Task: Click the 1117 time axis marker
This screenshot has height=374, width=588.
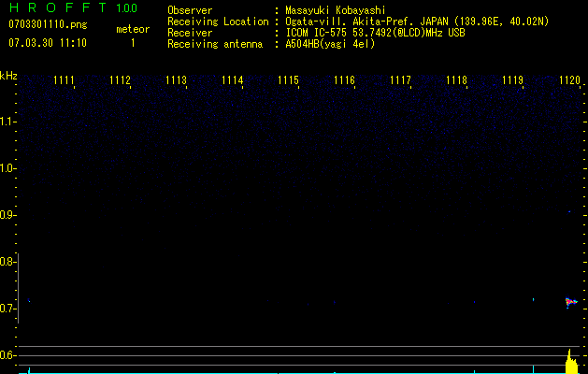Action: (x=400, y=79)
